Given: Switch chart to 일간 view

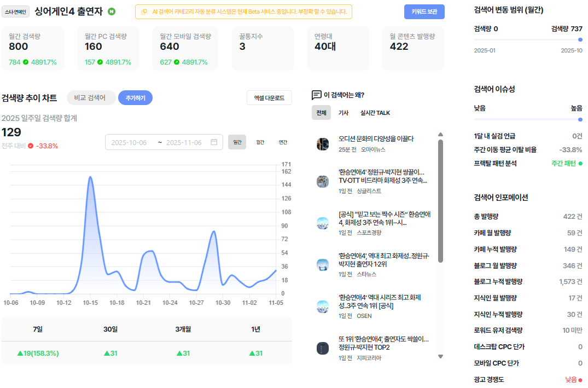Looking at the screenshot, I should (x=237, y=142).
